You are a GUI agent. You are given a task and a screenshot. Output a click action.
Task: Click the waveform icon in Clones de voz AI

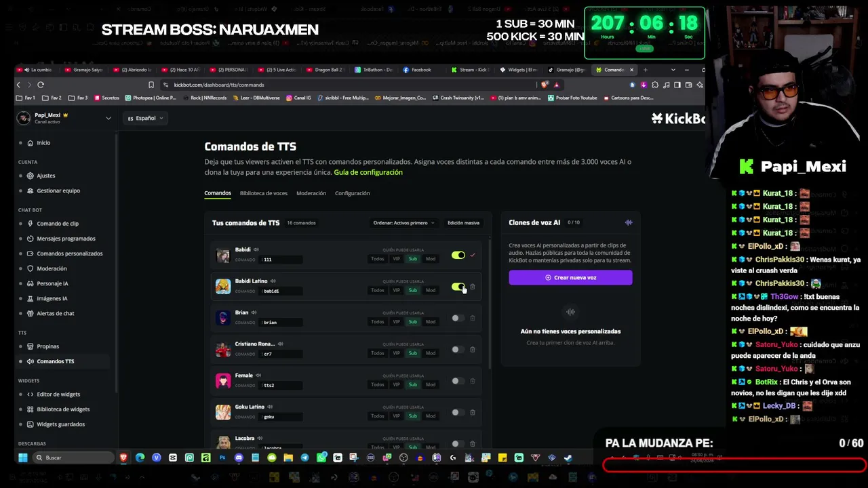click(629, 222)
